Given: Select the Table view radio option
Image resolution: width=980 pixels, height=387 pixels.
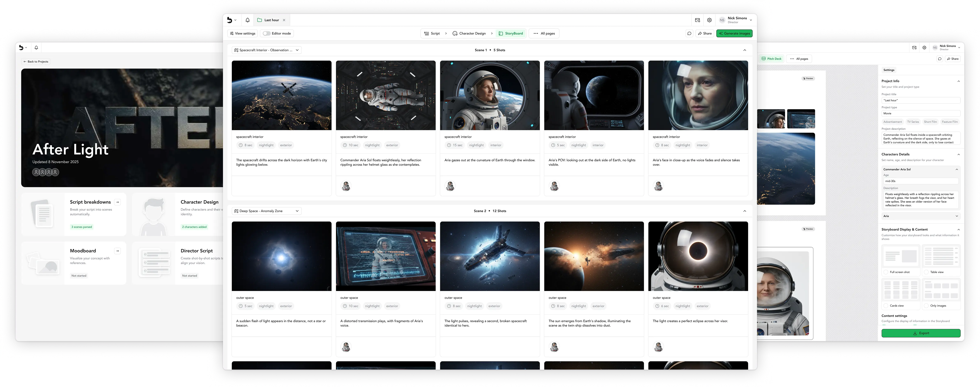Looking at the screenshot, I should click(x=926, y=272).
